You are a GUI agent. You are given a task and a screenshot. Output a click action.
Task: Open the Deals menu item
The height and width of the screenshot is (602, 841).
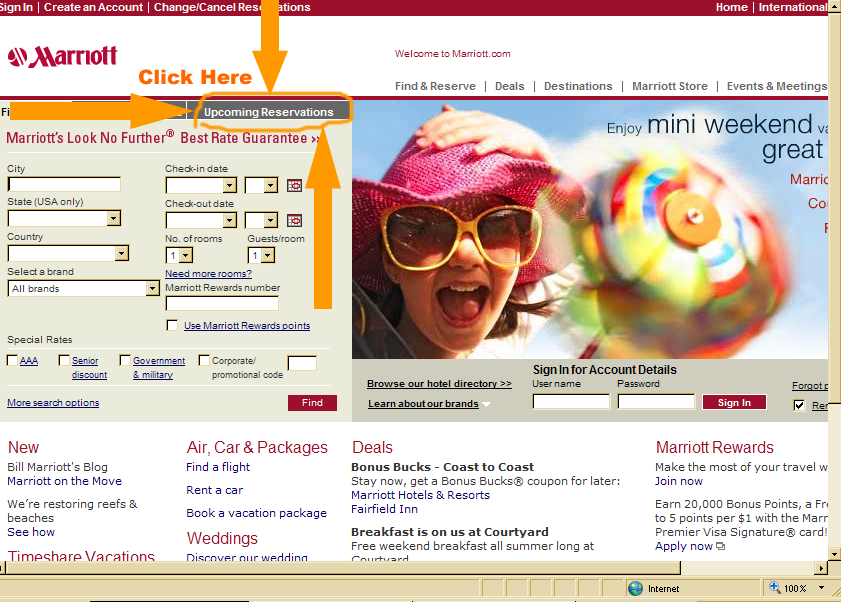point(510,86)
